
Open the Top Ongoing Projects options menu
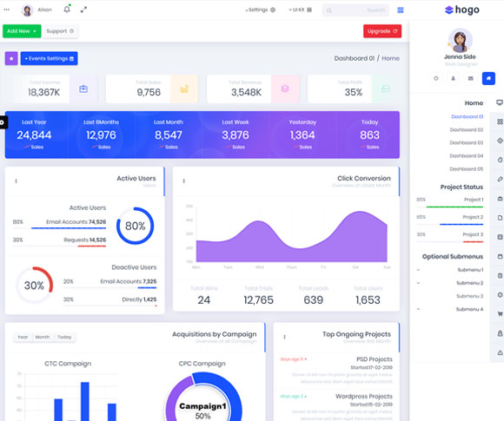click(284, 337)
